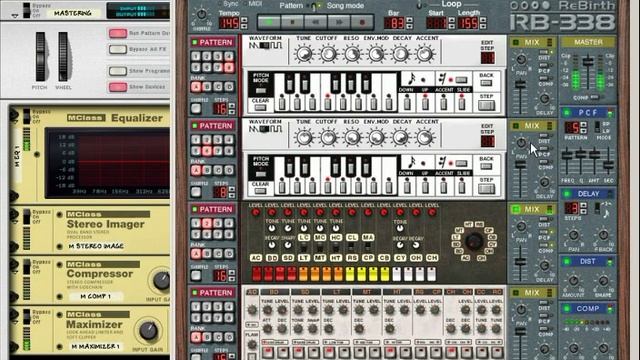Increase tempo with the up arrow
640x360 pixels.
click(244, 20)
